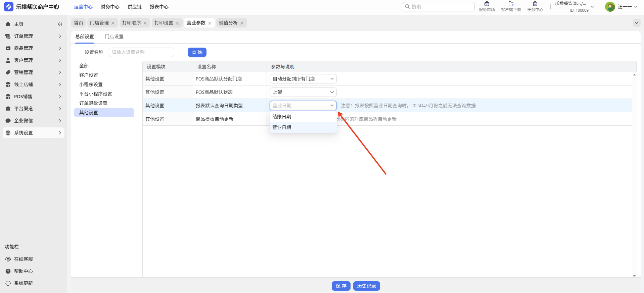Click the 主页 home icon
The image size is (644, 293).
click(8, 24)
